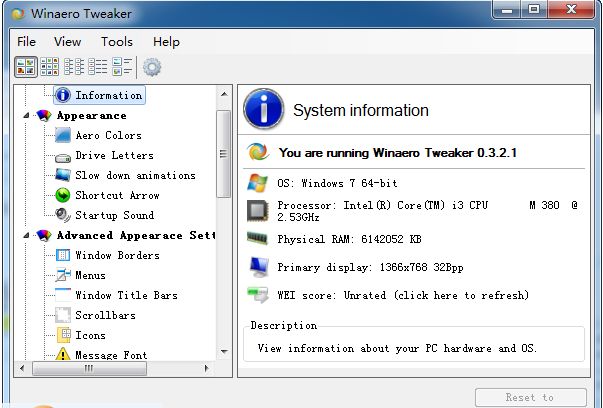The height and width of the screenshot is (408, 603).
Task: Select the Information tree item
Action: (x=108, y=95)
